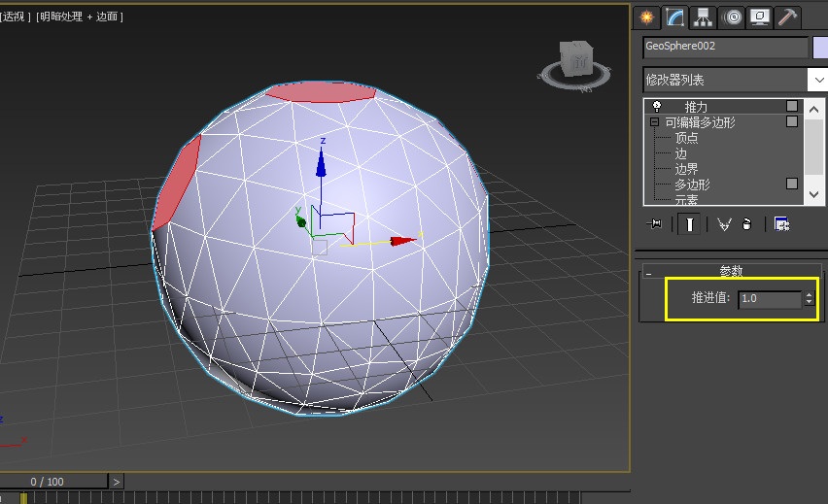Open the 修改器列表 dropdown
This screenshot has height=504, width=828.
[818, 80]
